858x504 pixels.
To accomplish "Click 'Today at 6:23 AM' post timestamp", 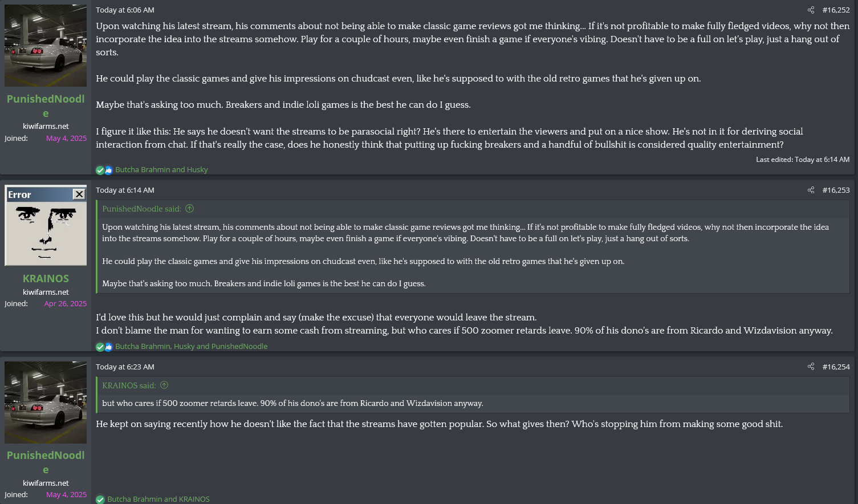I will pos(125,367).
